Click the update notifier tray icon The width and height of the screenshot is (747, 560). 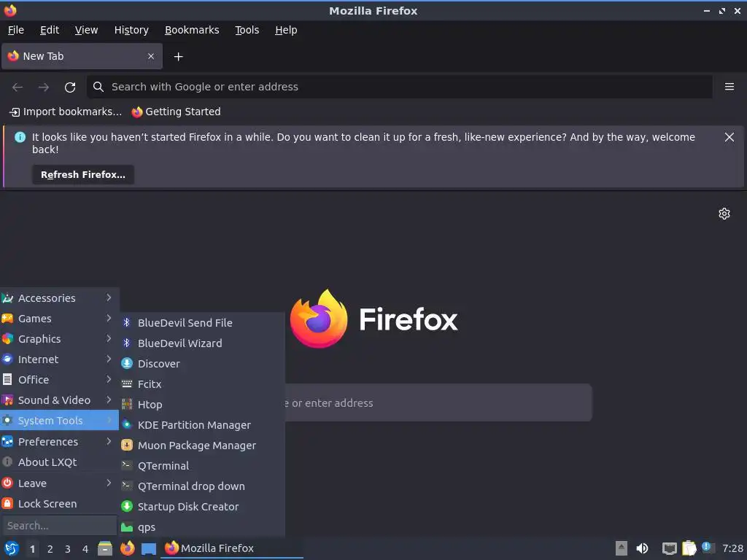point(708,548)
